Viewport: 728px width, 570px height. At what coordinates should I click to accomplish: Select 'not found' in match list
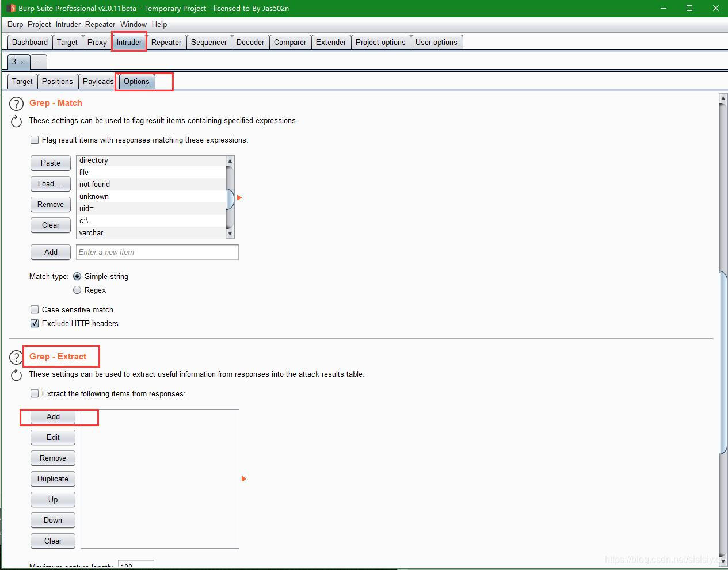pos(151,184)
